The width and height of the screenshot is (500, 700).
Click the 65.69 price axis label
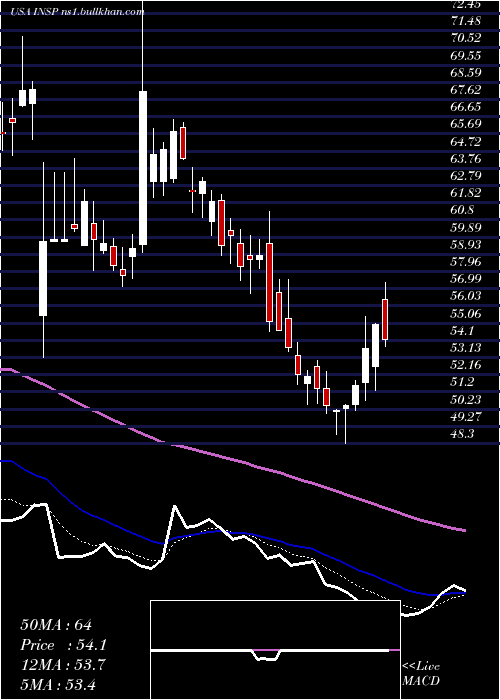pyautogui.click(x=466, y=124)
